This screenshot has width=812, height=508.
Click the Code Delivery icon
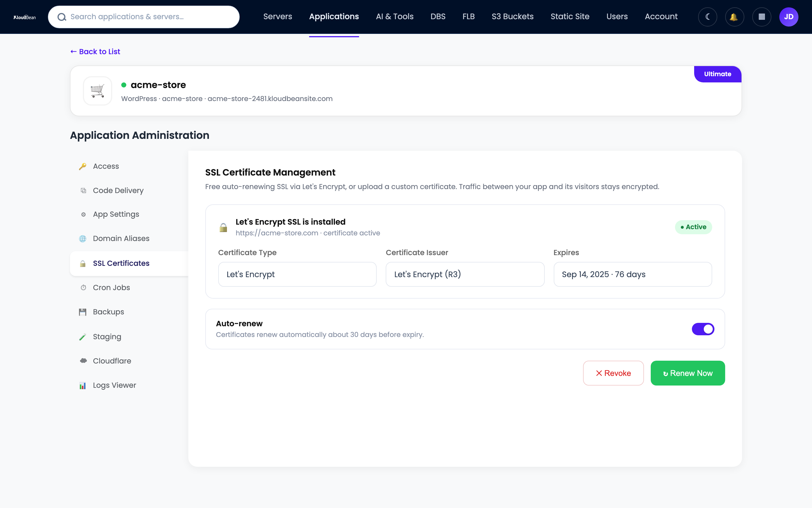[x=83, y=190]
